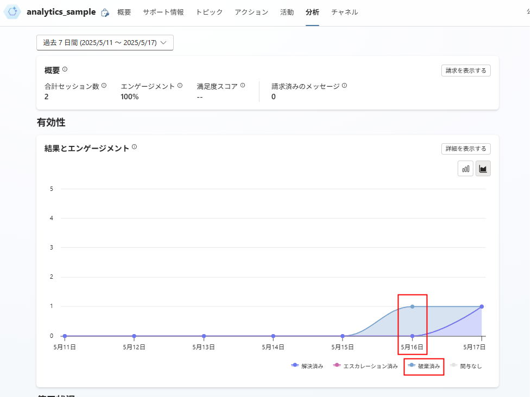Toggle the 破棄済み legend series
This screenshot has width=532, height=397.
(424, 366)
